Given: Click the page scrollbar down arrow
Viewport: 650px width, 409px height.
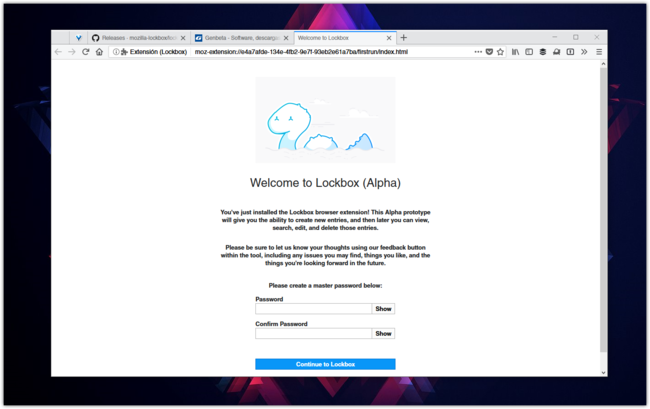Looking at the screenshot, I should click(603, 373).
